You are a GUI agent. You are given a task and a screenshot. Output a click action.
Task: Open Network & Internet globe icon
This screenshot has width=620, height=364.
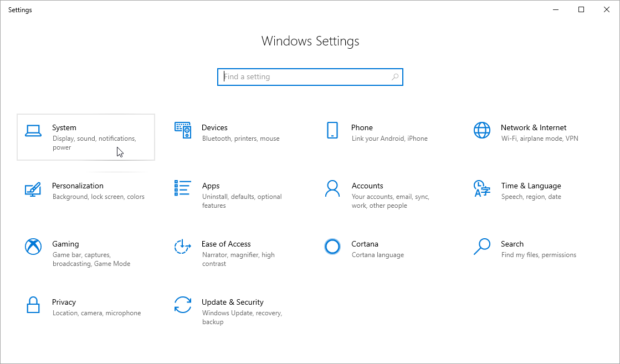pos(482,131)
